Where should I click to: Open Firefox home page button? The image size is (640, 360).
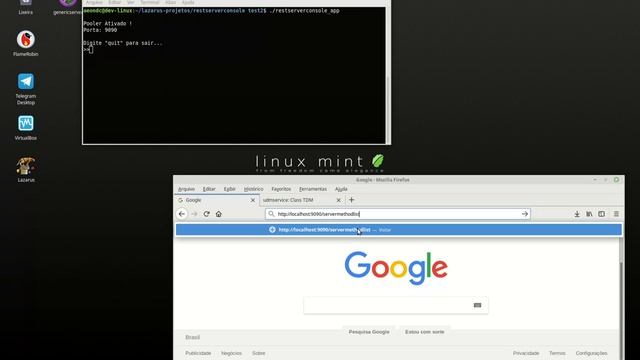(219, 214)
